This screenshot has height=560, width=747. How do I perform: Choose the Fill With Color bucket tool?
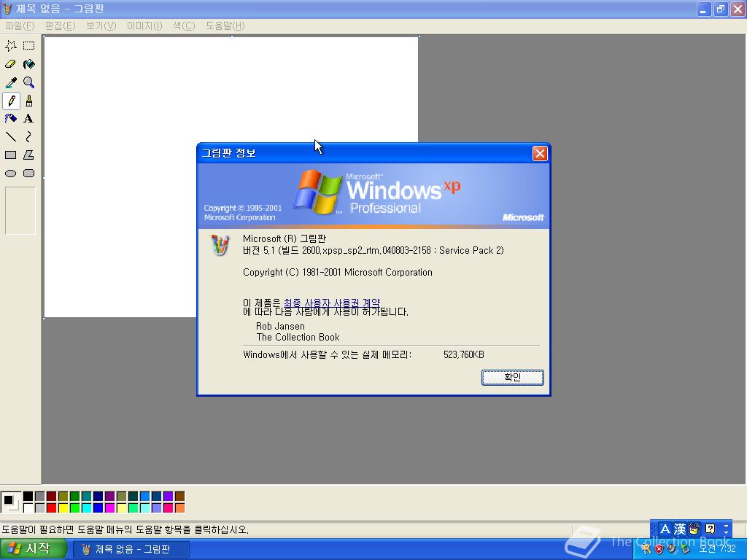point(29,64)
